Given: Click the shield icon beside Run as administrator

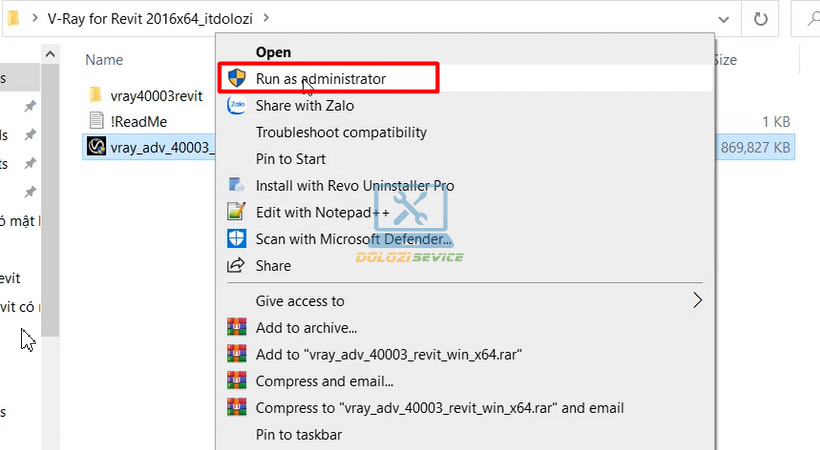Looking at the screenshot, I should coord(237,78).
